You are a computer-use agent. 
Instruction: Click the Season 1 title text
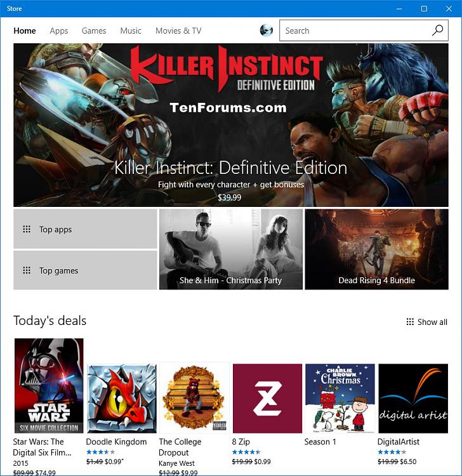(x=320, y=442)
